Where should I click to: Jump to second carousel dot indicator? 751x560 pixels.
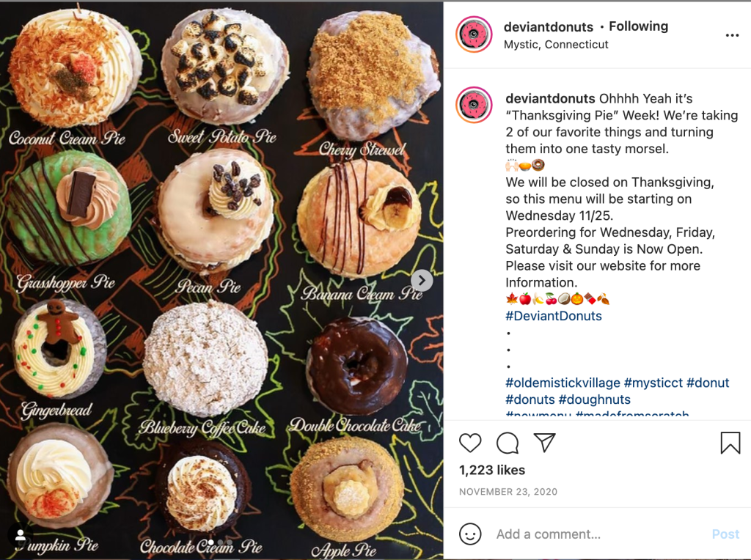[x=220, y=542]
